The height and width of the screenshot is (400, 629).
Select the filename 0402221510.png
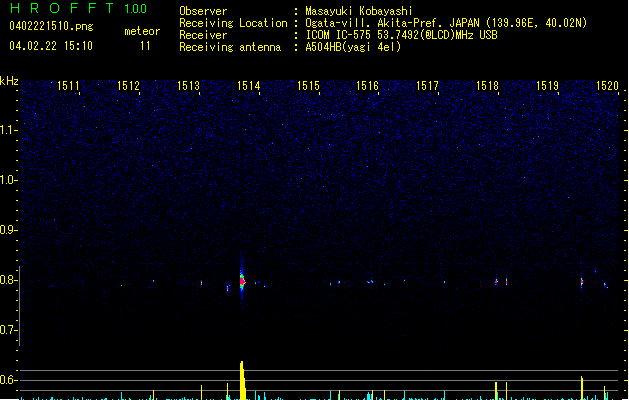(51, 26)
